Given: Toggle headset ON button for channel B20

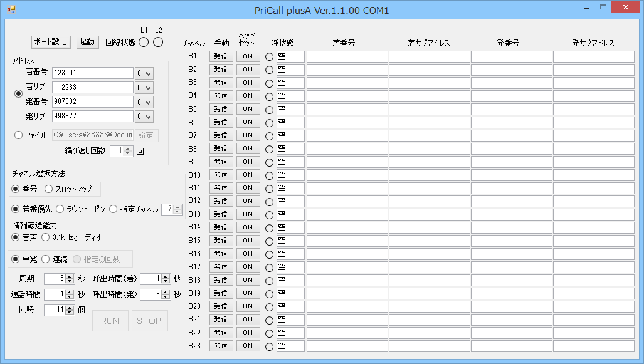Looking at the screenshot, I should tap(248, 306).
